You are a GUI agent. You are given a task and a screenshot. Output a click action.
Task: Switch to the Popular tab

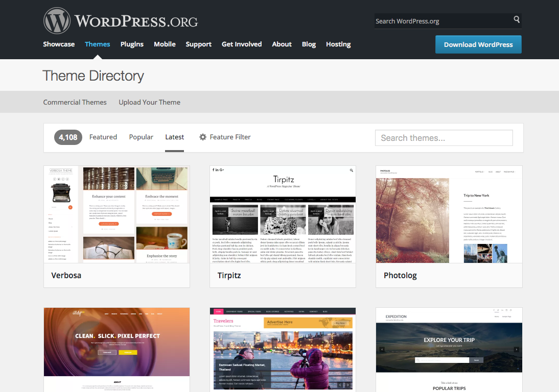coord(141,137)
